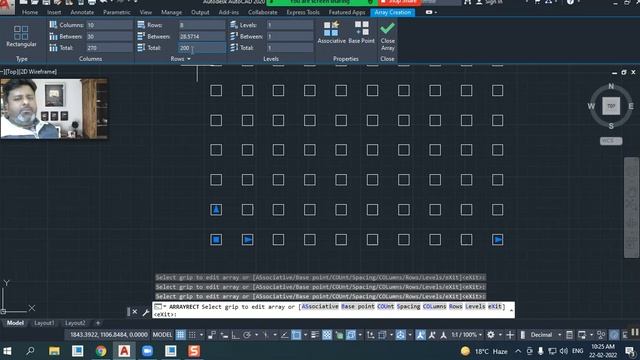Edit the Levels count field
640x360 pixels.
[x=290, y=25]
